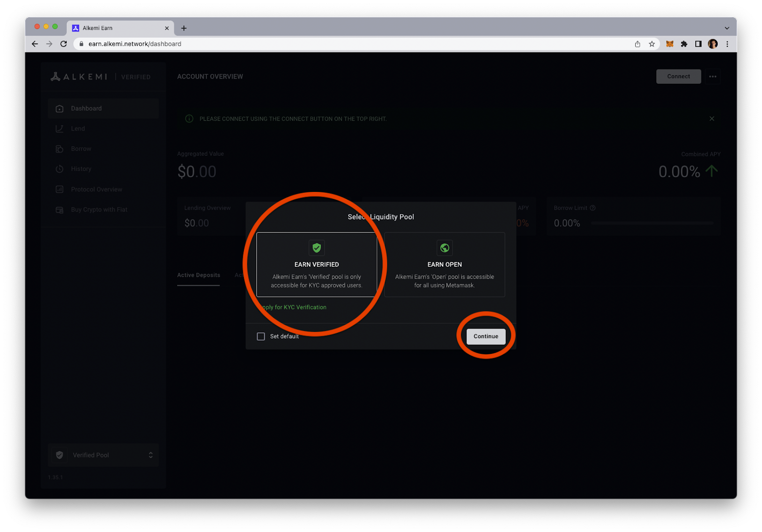Switch to the Active Deposits tab
Screen dimensions: 762x532
(x=199, y=275)
